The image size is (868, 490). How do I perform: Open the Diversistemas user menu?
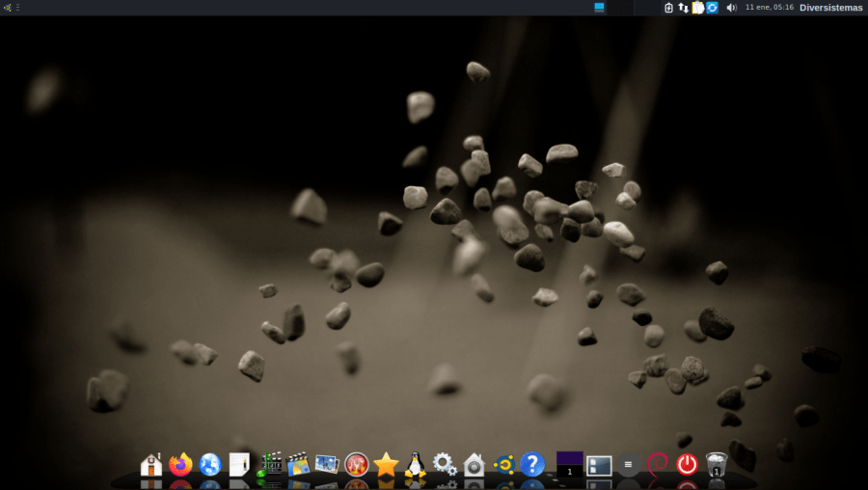click(830, 8)
